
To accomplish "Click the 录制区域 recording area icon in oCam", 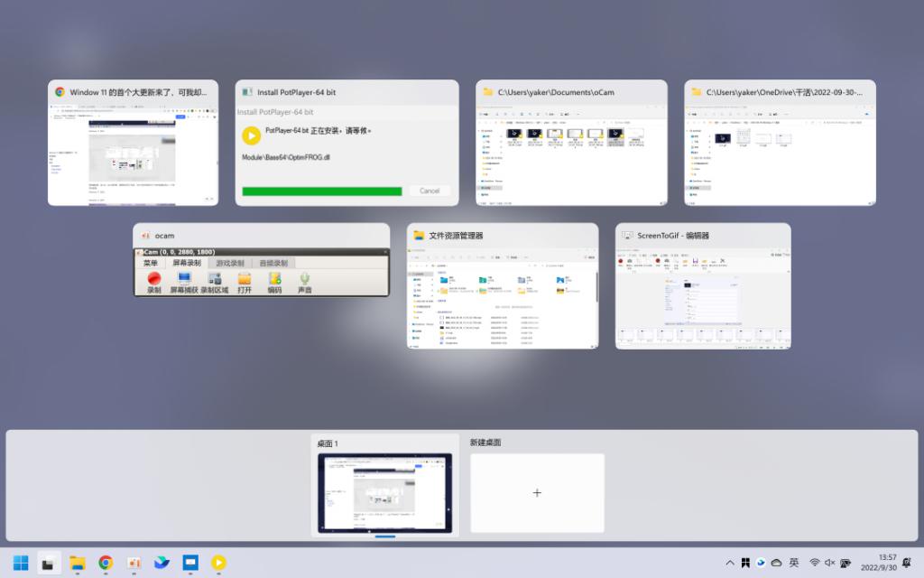I will tap(216, 278).
